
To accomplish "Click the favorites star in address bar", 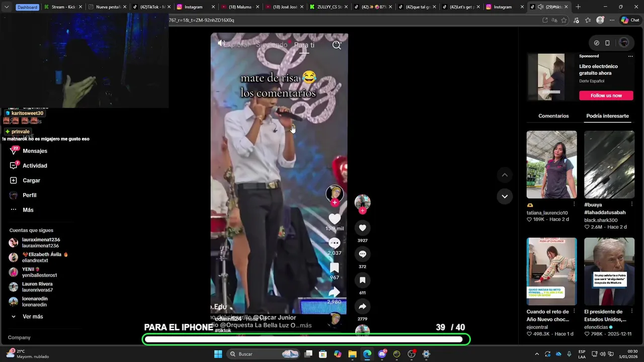I will point(563,20).
